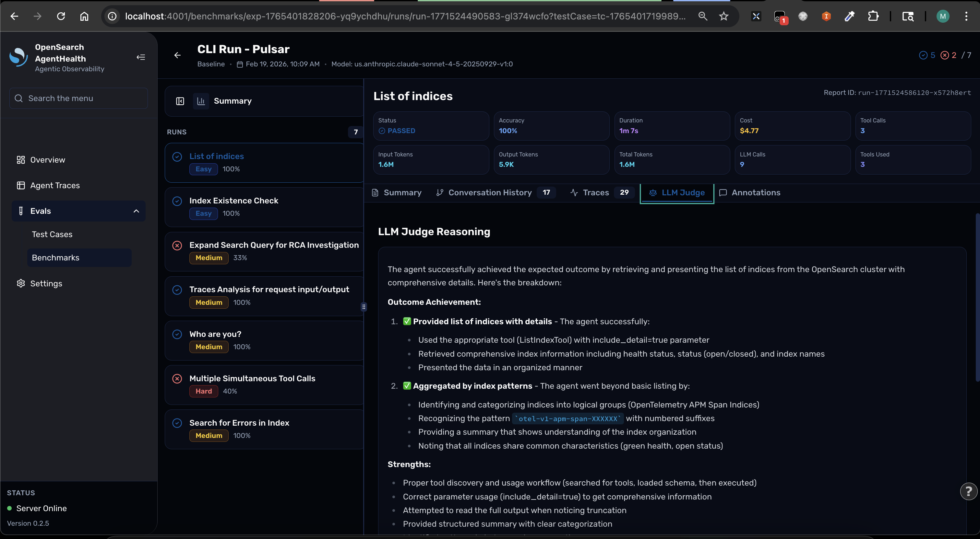
Task: Click the back arrow beside CLI Run title
Action: pos(177,55)
